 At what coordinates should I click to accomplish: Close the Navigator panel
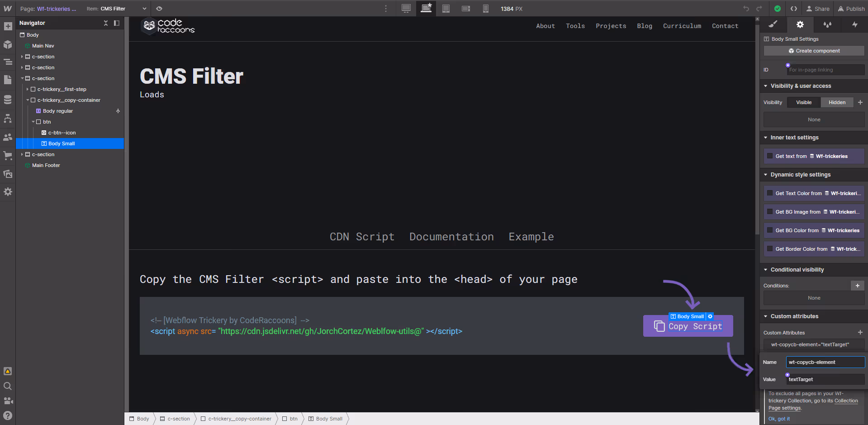(x=106, y=23)
